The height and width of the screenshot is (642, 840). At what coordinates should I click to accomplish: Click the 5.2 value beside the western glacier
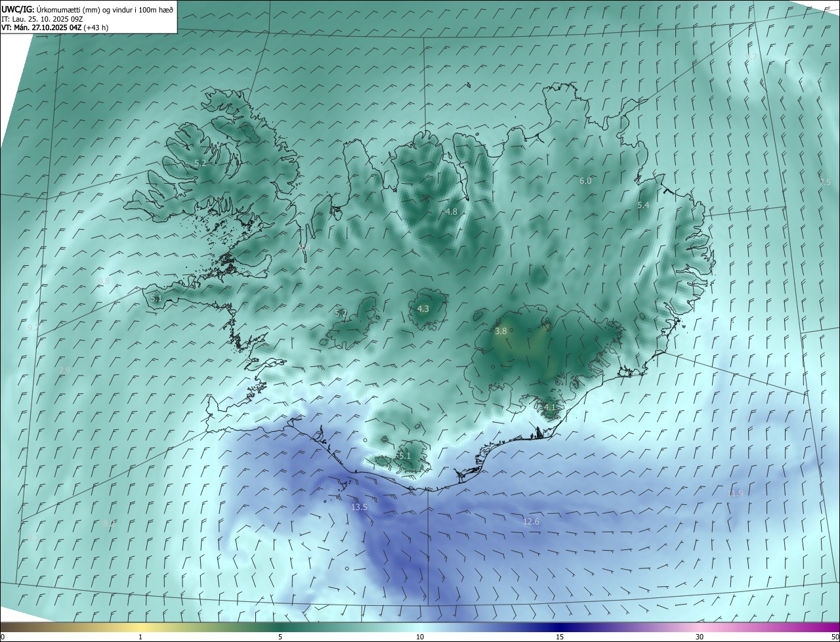[x=341, y=314]
